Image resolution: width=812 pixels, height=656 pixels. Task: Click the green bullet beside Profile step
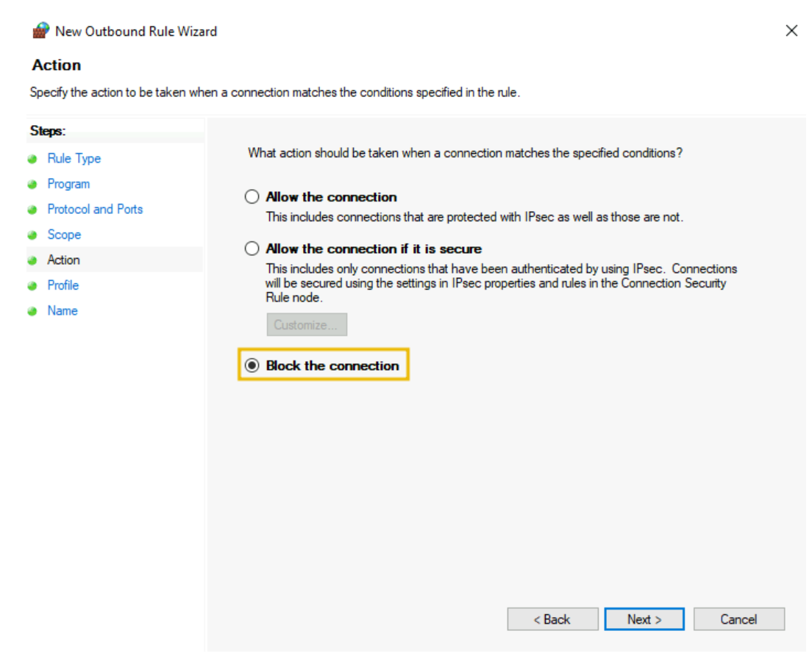coord(32,286)
